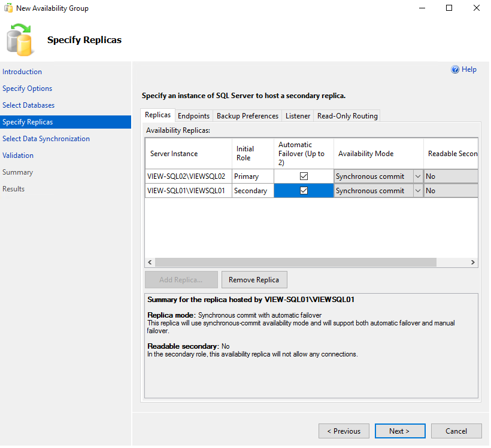
Task: Click the availability group database wizard icon
Action: coord(19,39)
